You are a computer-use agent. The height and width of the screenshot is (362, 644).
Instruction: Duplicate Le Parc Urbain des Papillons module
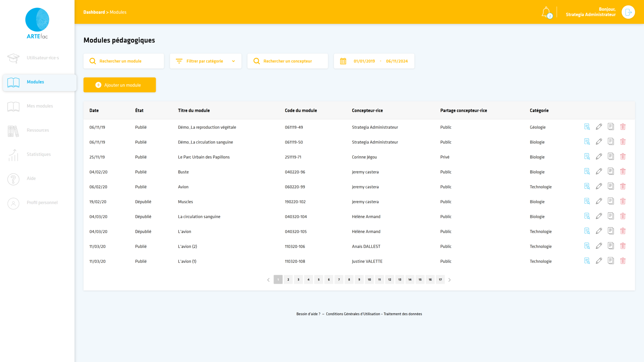(611, 157)
